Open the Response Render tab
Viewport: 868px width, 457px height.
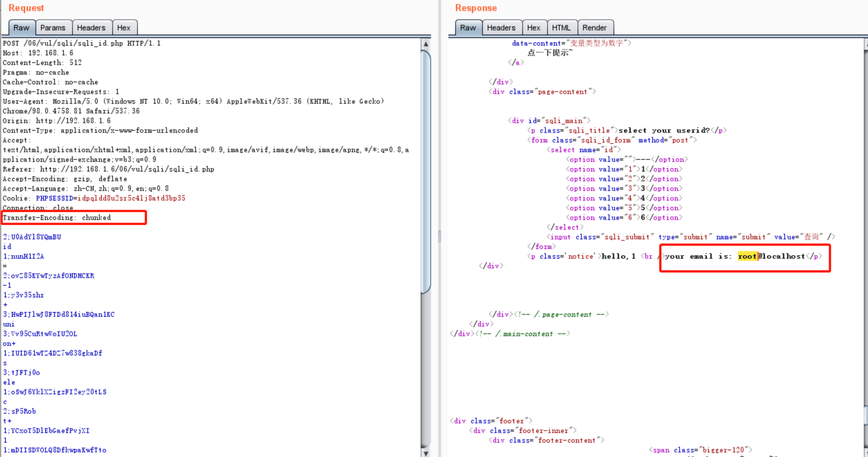[x=595, y=28]
